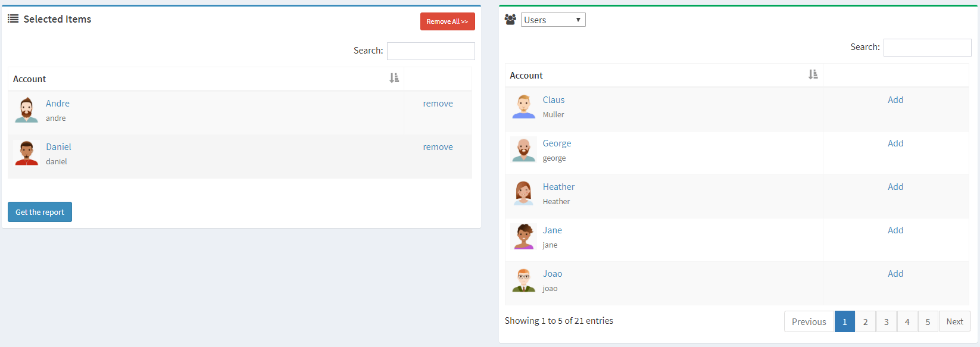Click the 'andre' username text
The width and height of the screenshot is (980, 347).
coord(56,118)
